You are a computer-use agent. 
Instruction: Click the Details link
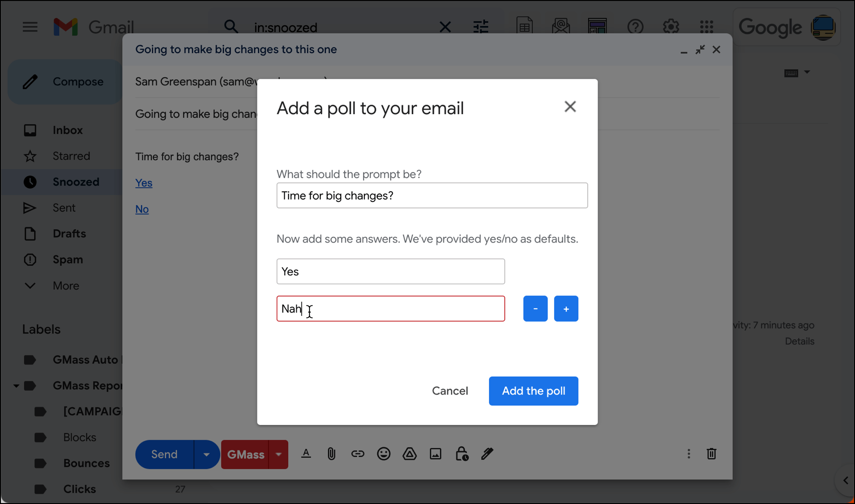[800, 341]
